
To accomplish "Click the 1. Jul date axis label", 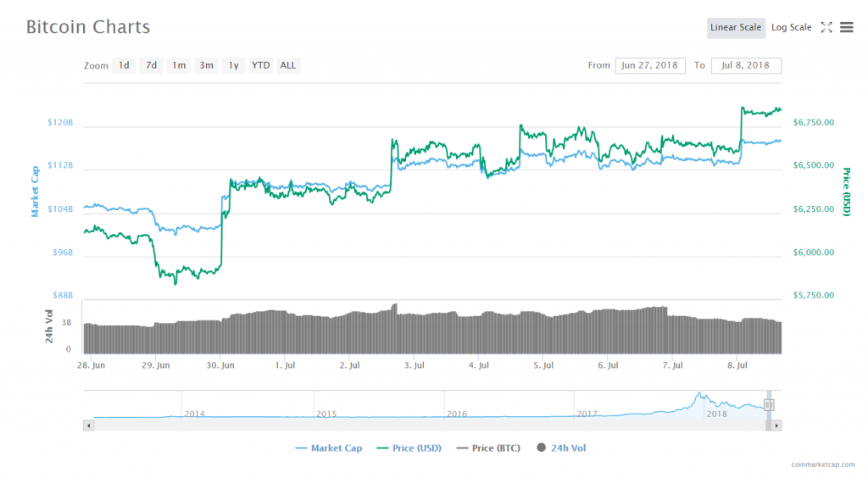I will pyautogui.click(x=285, y=365).
